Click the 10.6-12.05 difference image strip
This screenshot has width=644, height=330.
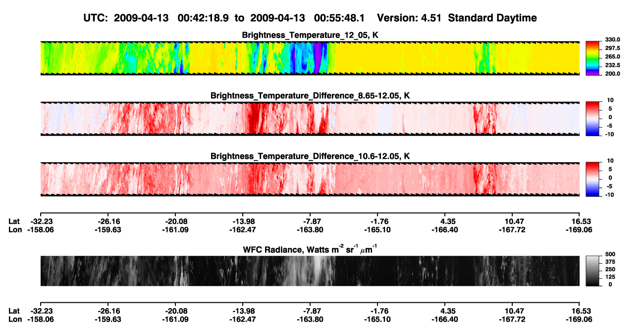coord(310,179)
